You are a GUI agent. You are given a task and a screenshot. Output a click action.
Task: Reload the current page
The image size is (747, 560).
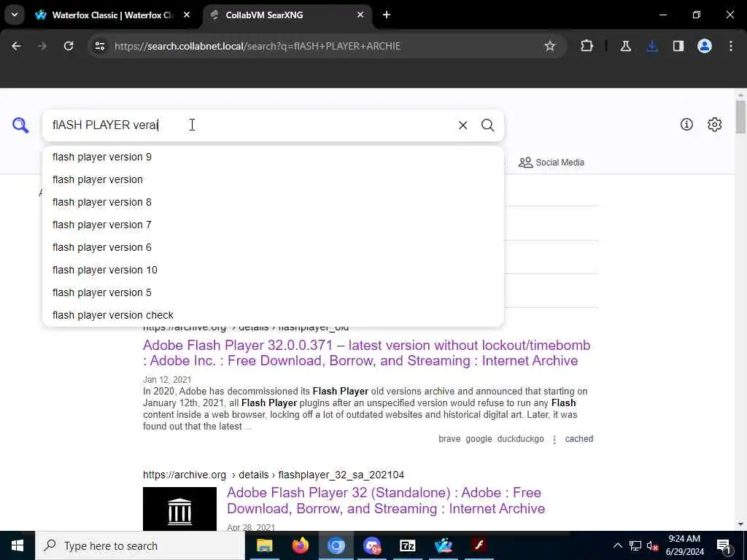[69, 46]
